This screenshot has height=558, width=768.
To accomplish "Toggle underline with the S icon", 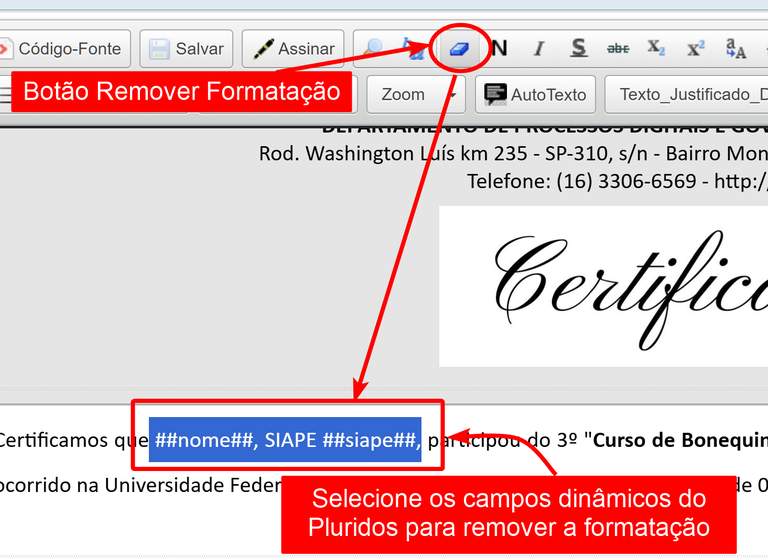I will tap(578, 48).
